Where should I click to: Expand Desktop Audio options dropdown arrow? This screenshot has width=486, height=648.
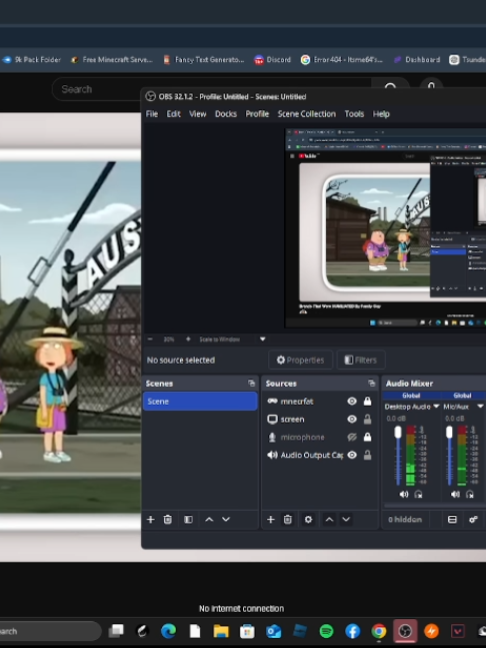pos(436,407)
